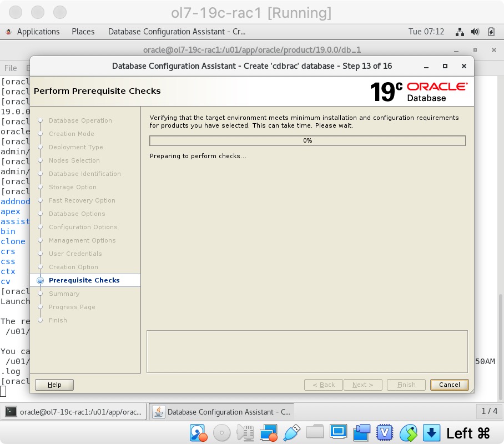Viewport: 504px width, 444px height.
Task: Click the Oracle 19c Database logo
Action: click(x=419, y=92)
